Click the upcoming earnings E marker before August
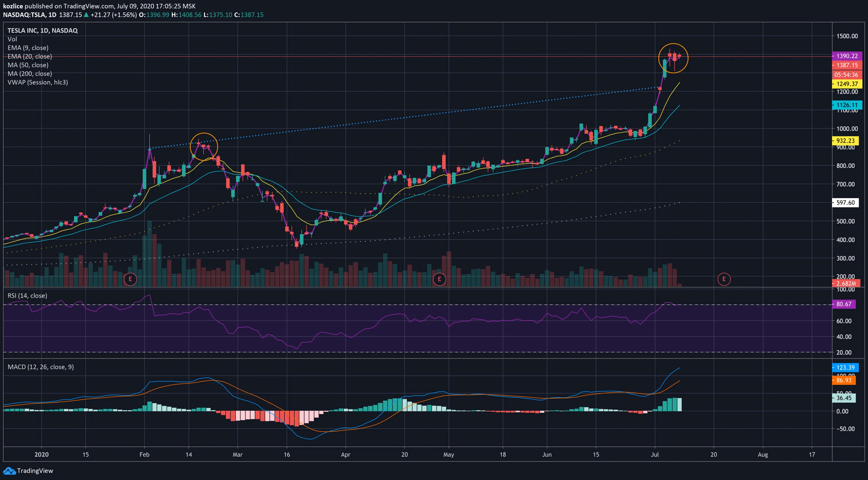Viewport: 868px width, 480px height. click(x=724, y=279)
